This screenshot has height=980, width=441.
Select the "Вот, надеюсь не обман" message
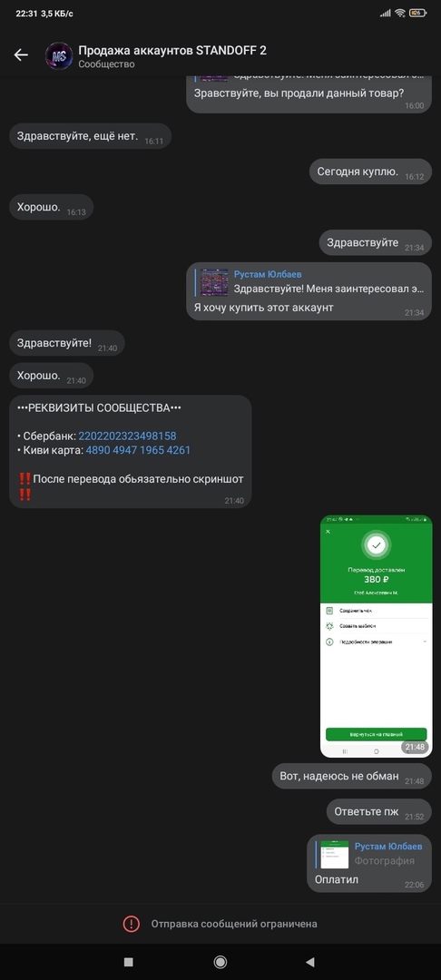point(352,776)
